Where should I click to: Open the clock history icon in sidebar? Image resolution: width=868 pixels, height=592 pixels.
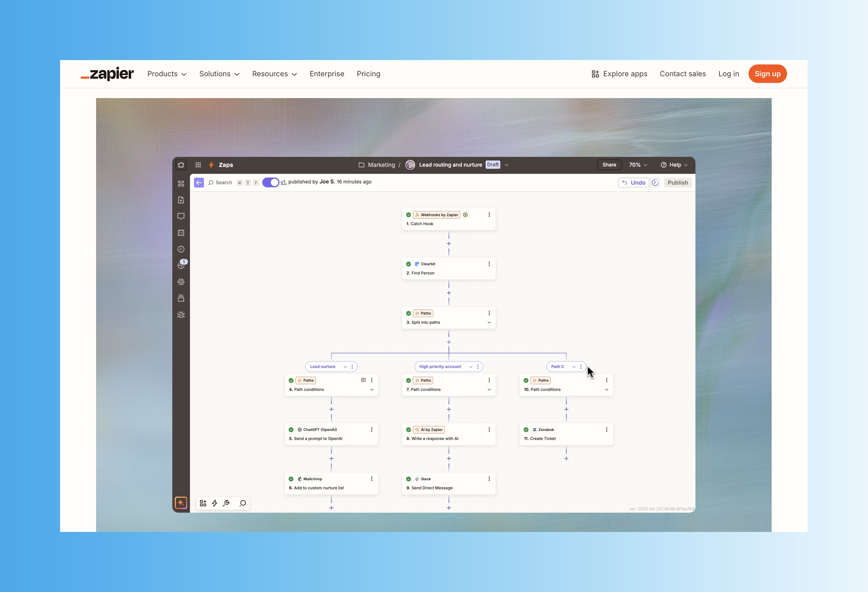(x=181, y=249)
